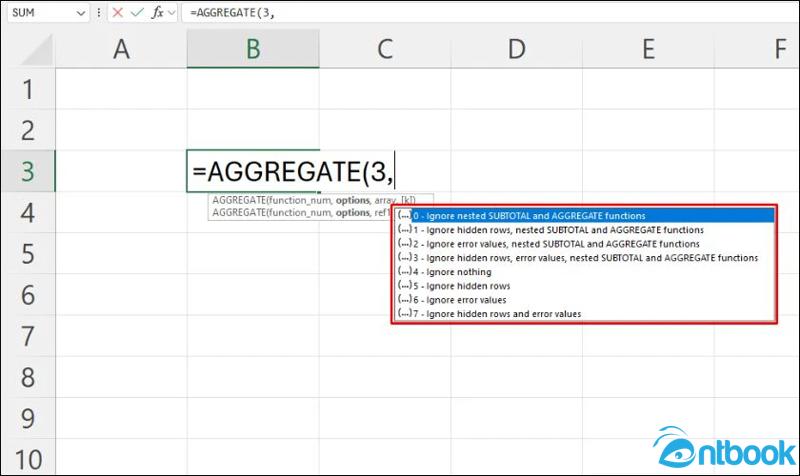The width and height of the screenshot is (800, 476).
Task: Click empty cell A1
Action: tap(121, 89)
